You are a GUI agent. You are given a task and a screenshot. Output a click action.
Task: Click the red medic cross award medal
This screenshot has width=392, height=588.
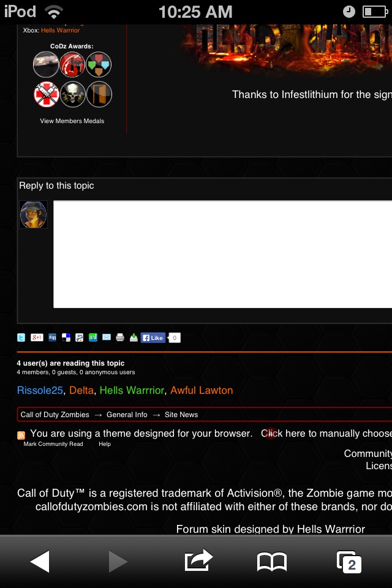(46, 94)
